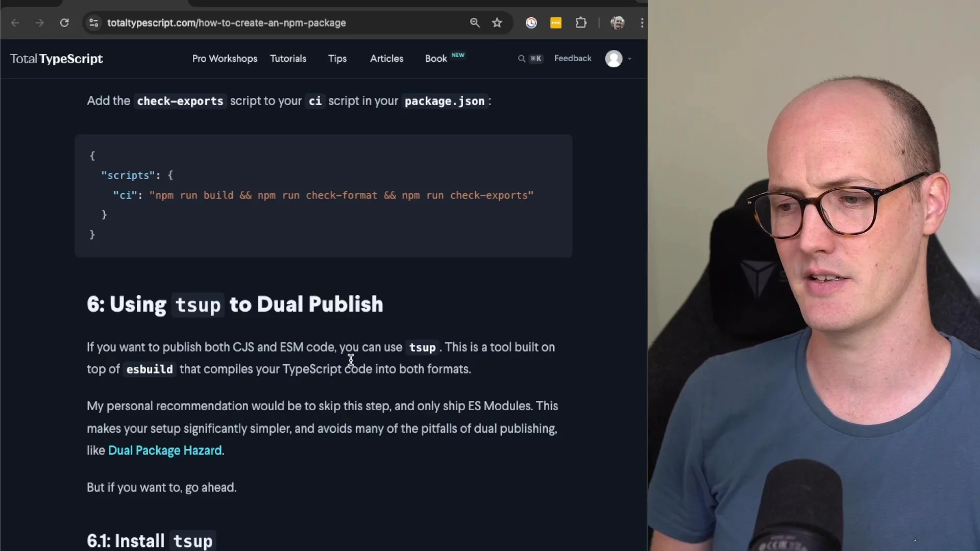Viewport: 980px width, 551px height.
Task: Open the Chrome profile avatar
Action: coord(618,23)
